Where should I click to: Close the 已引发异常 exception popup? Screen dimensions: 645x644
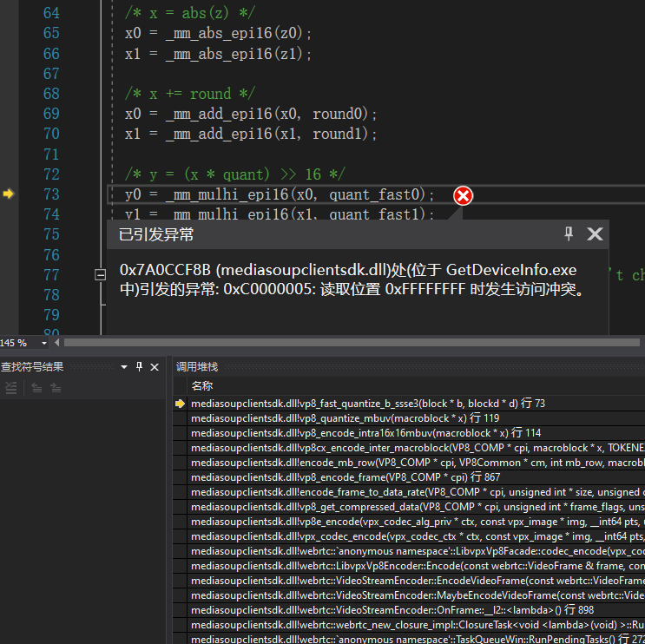point(595,233)
